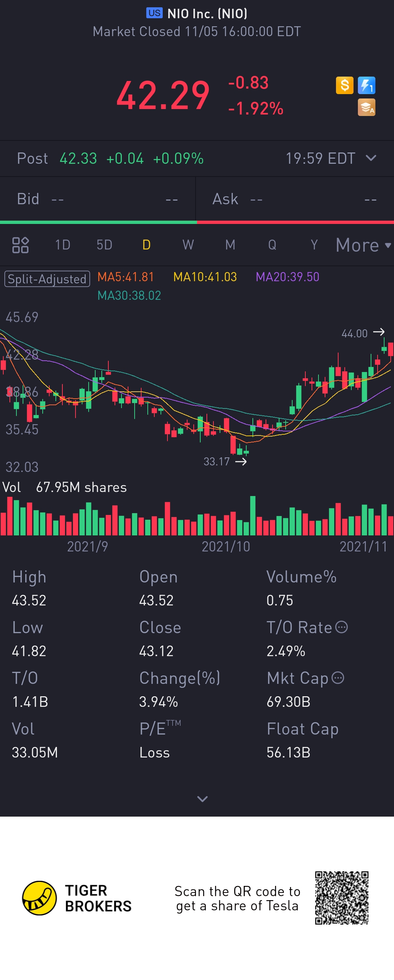Tap the current price 42.29

tap(163, 96)
